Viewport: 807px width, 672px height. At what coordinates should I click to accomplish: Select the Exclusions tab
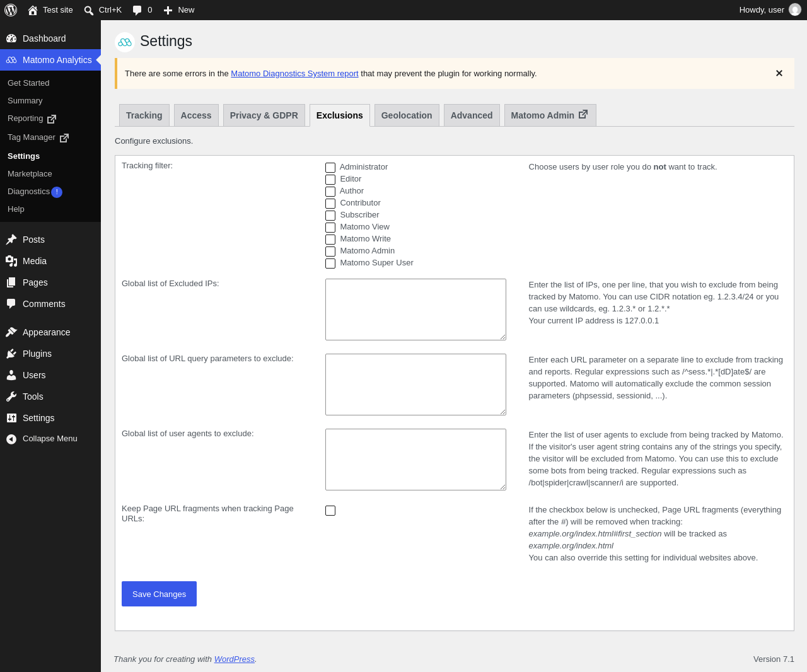coord(340,115)
